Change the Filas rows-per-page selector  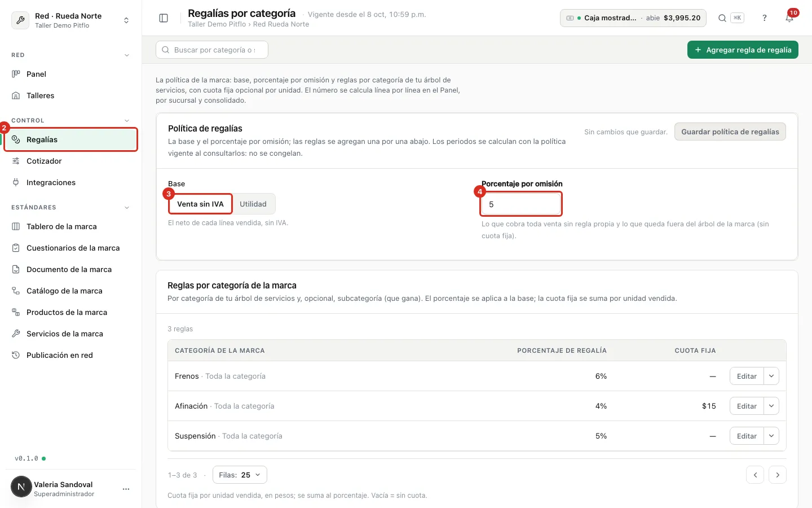(240, 475)
